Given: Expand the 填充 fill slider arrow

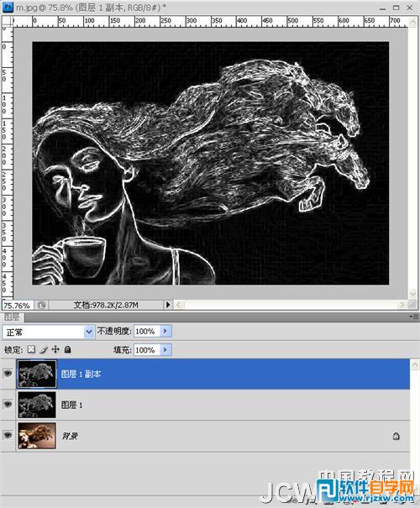Looking at the screenshot, I should [x=165, y=350].
